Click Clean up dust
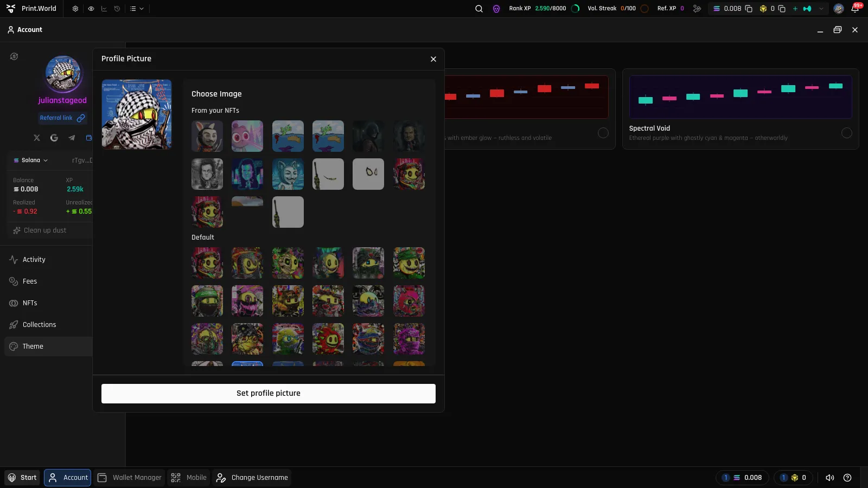The height and width of the screenshot is (488, 868). coord(40,230)
